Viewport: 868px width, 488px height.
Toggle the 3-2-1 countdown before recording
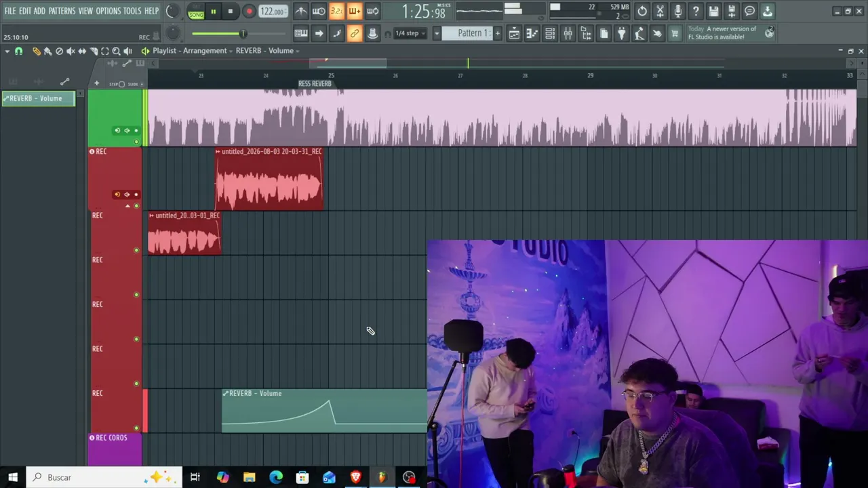tap(336, 11)
